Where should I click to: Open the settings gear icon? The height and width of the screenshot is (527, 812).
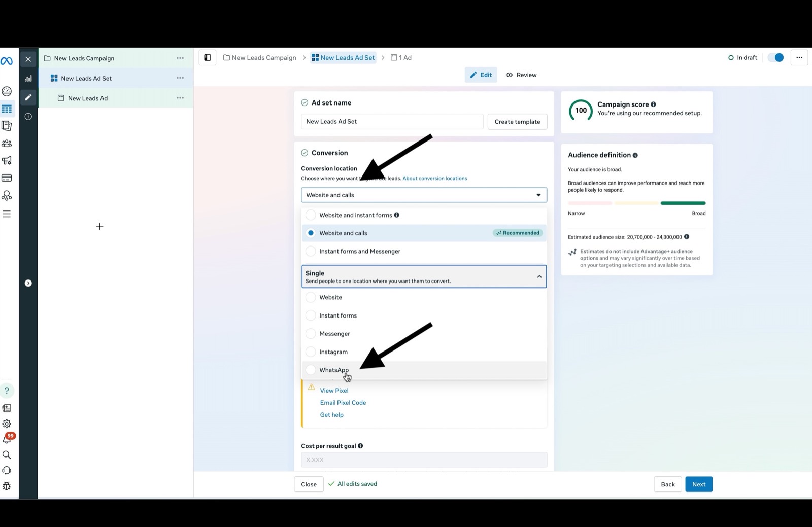7,424
